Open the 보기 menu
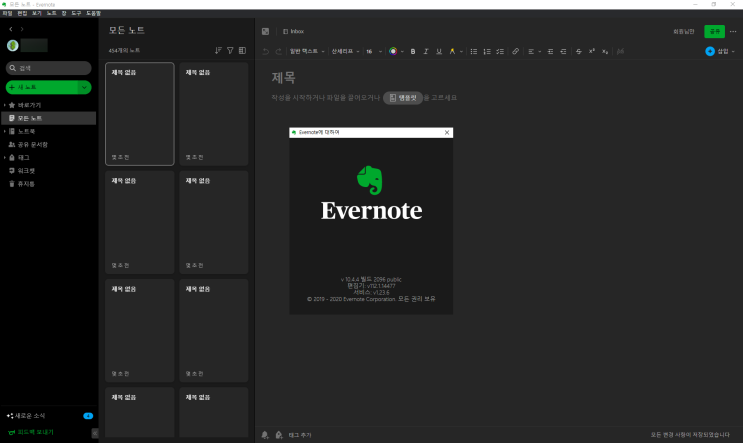 [37, 13]
